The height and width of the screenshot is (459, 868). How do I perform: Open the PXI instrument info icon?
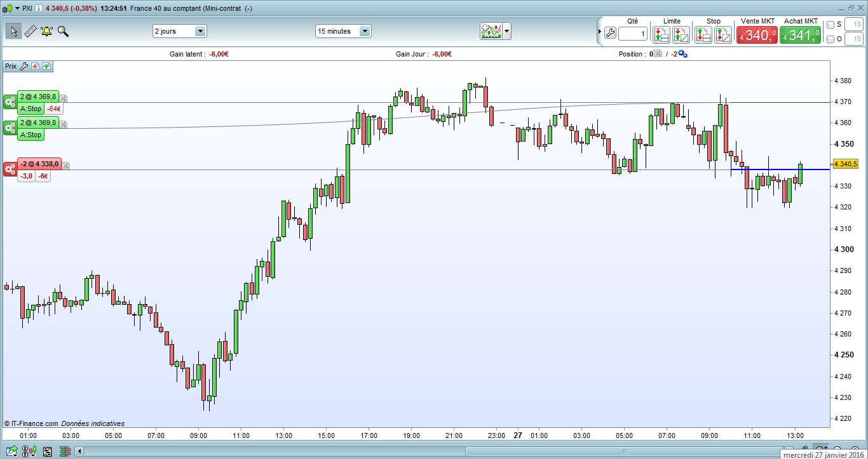[40, 8]
